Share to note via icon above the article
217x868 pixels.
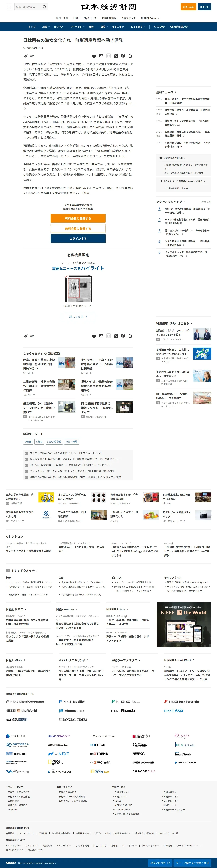(x=109, y=56)
